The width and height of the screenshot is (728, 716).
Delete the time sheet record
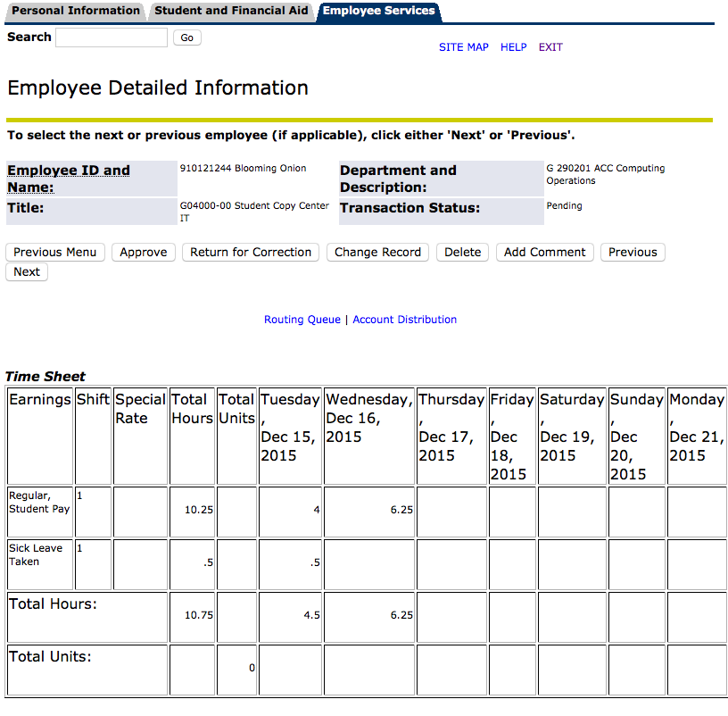[x=462, y=253]
